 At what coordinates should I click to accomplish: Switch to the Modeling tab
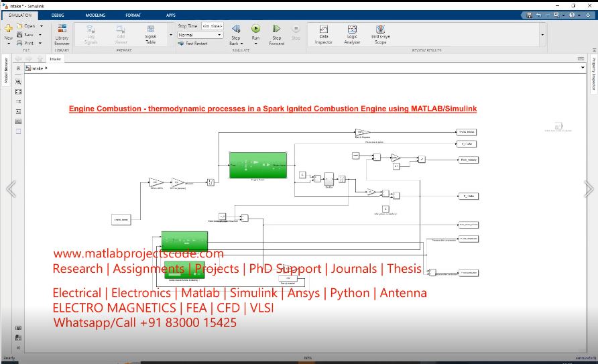pyautogui.click(x=95, y=14)
